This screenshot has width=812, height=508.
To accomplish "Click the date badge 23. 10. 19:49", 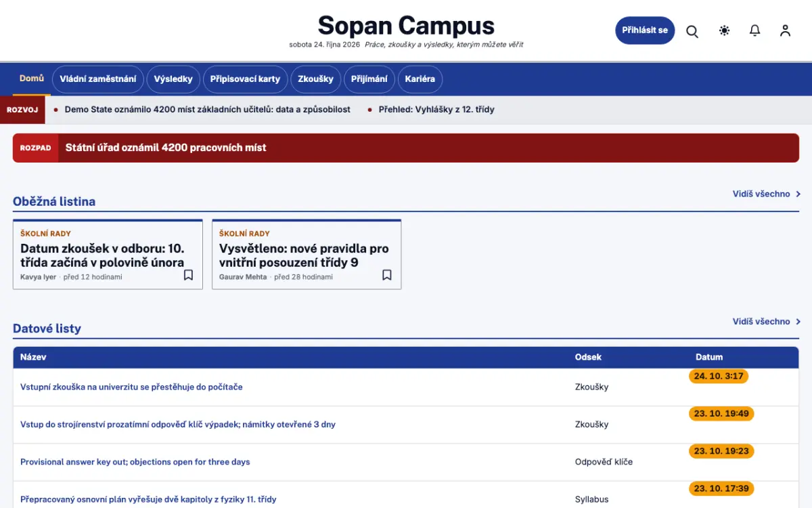I will click(x=721, y=413).
